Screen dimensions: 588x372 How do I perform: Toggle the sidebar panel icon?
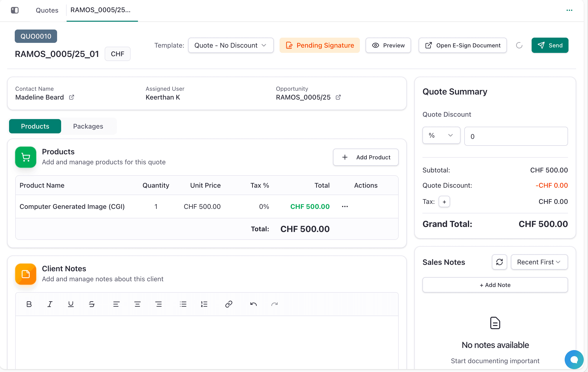pos(15,10)
